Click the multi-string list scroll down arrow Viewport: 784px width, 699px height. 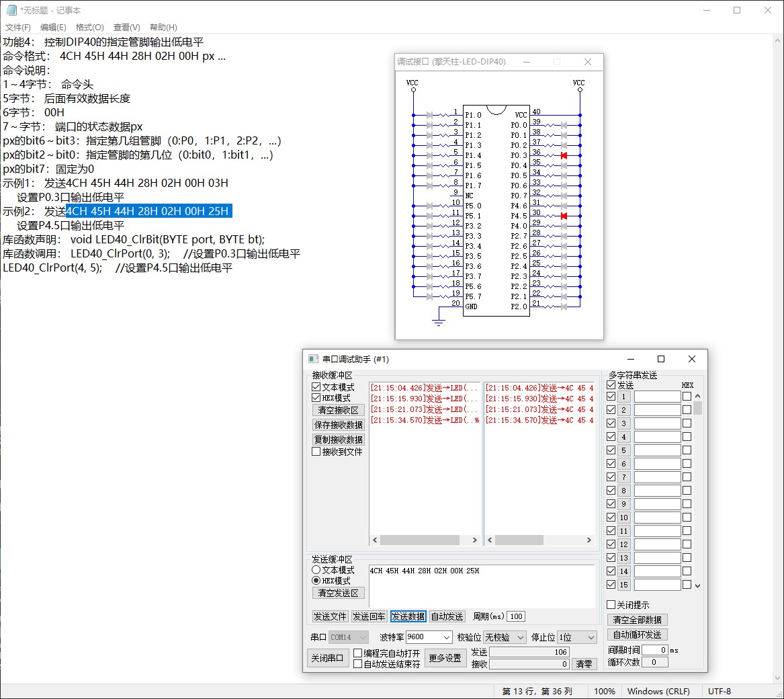(697, 585)
